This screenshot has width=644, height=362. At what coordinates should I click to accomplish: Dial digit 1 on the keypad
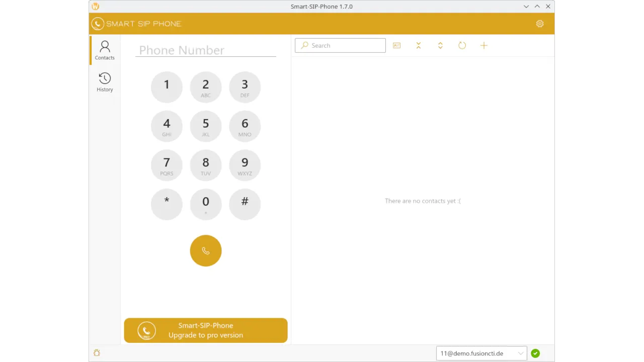pos(167,87)
